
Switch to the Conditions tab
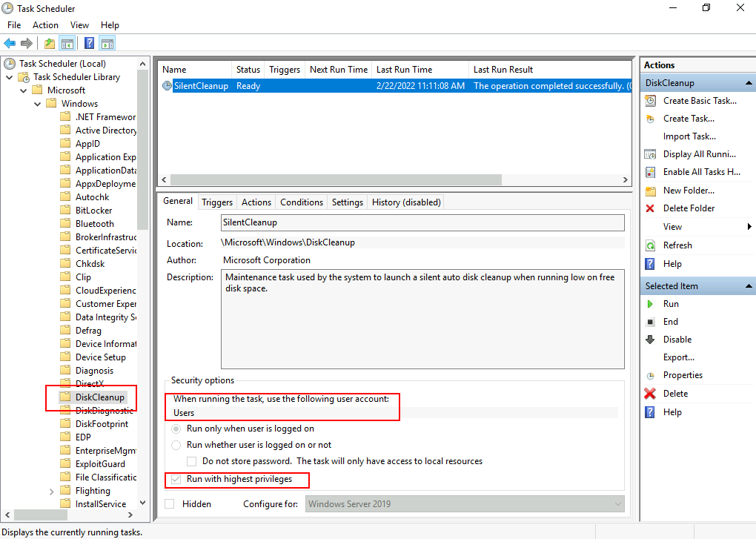(301, 202)
